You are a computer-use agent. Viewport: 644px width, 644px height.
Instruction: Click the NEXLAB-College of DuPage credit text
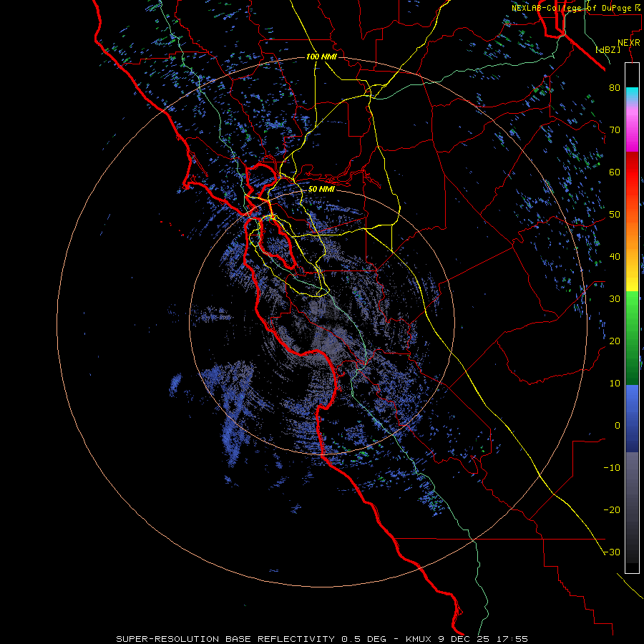[576, 8]
